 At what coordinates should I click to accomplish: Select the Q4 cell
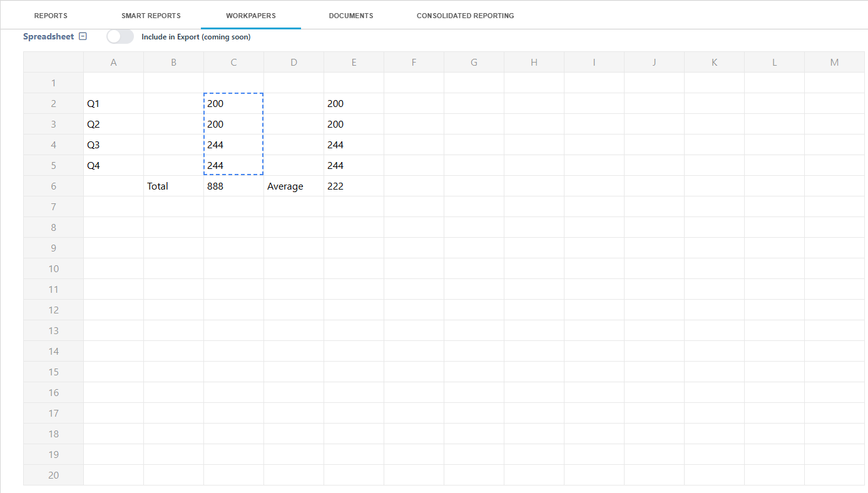pyautogui.click(x=113, y=165)
